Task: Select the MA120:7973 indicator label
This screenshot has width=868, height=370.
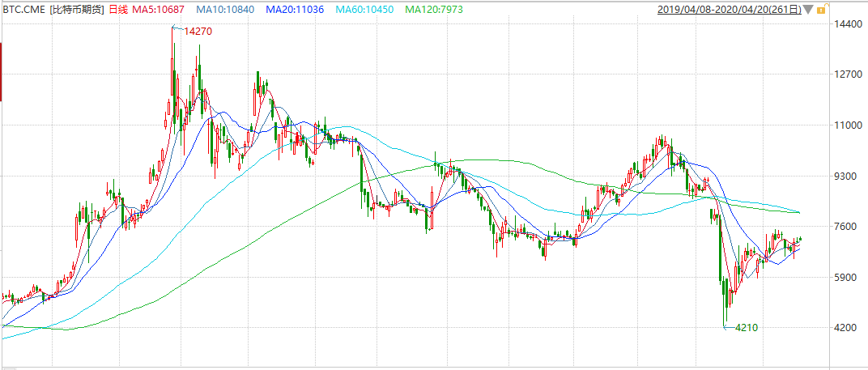Action: click(x=434, y=10)
